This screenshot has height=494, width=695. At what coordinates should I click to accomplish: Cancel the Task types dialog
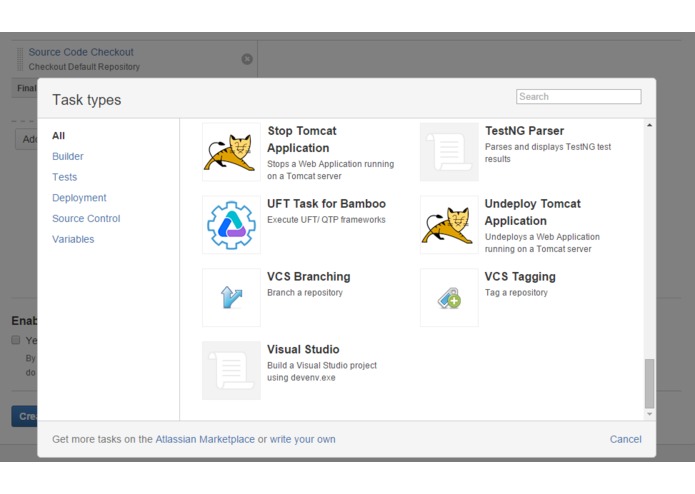[x=625, y=439]
